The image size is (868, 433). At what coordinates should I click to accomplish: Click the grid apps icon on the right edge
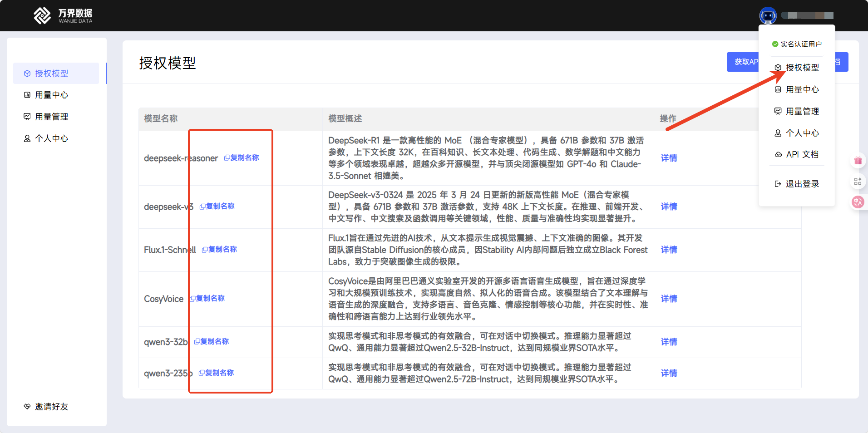[x=858, y=182]
